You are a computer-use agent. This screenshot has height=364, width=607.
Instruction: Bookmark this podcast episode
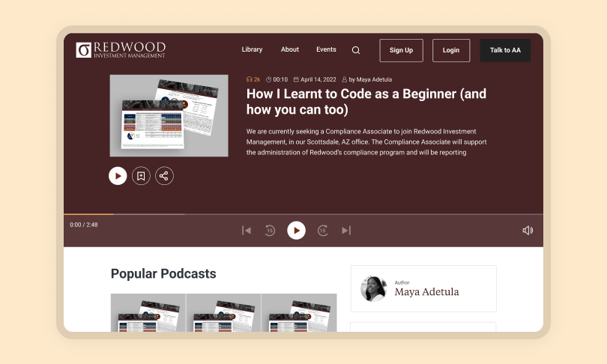pyautogui.click(x=141, y=176)
